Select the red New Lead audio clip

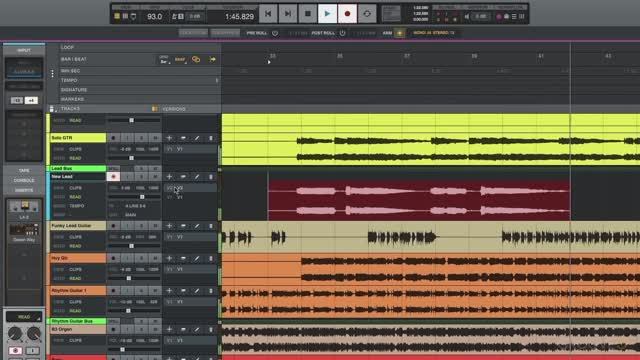[419, 200]
